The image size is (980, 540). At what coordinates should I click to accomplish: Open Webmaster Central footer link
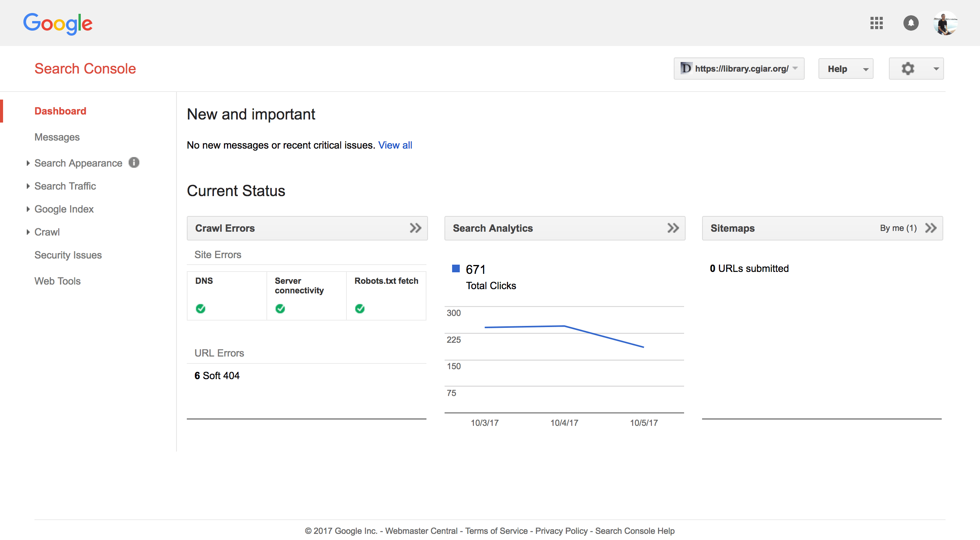pyautogui.click(x=421, y=531)
